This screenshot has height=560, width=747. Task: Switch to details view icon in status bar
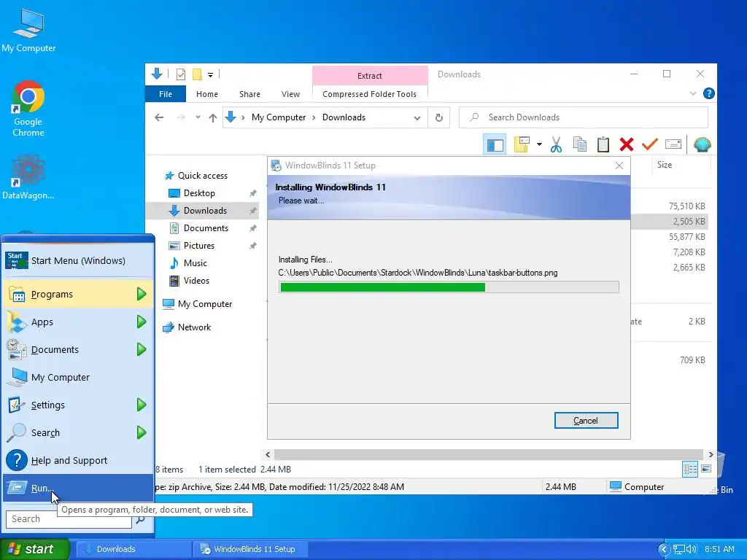tap(690, 469)
